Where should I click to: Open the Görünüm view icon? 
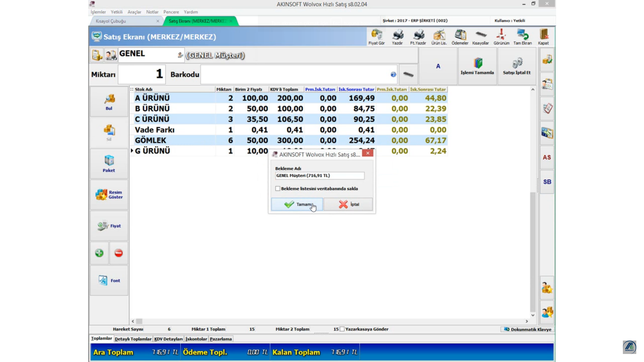point(501,37)
